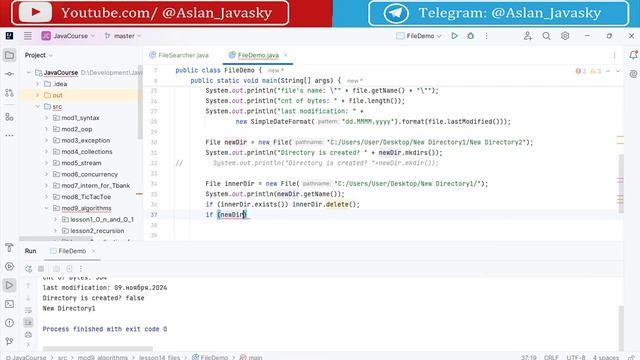Expand the mod1_syntax package arrow
This screenshot has height=360, width=640.
(47, 118)
